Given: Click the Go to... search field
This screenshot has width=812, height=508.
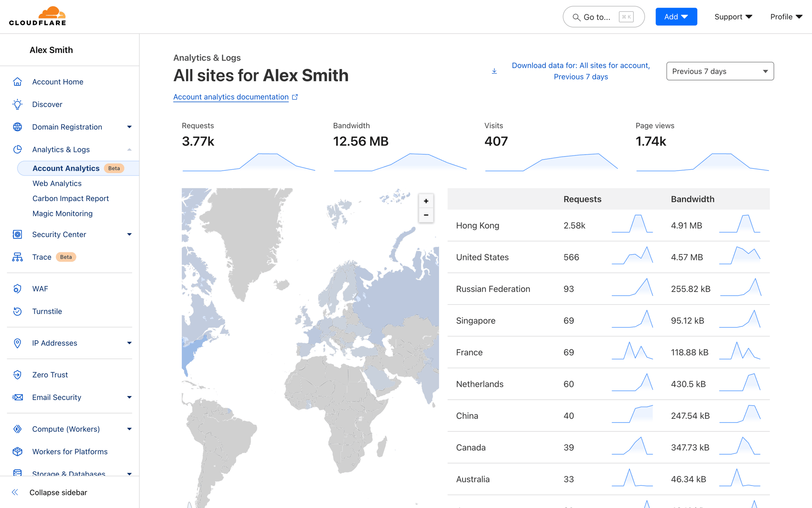Looking at the screenshot, I should point(604,17).
